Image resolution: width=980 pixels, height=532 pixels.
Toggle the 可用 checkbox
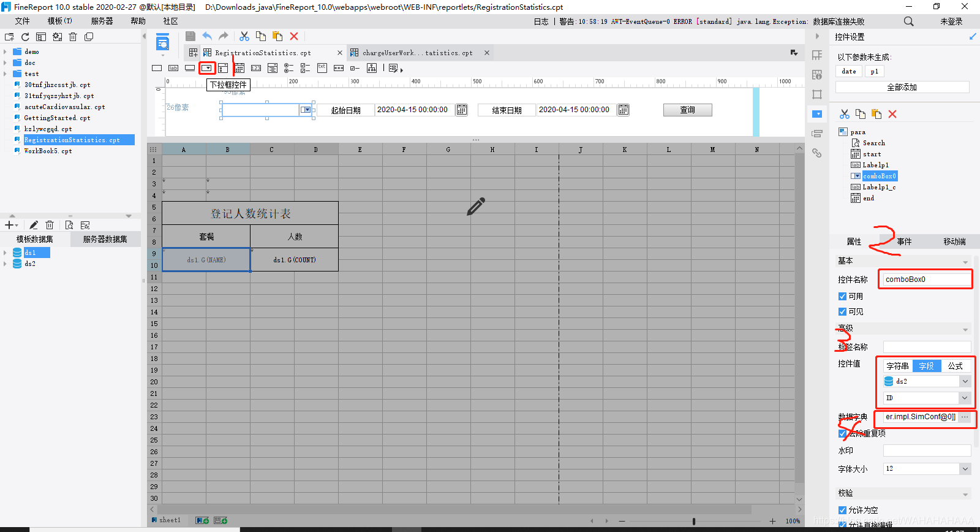842,296
